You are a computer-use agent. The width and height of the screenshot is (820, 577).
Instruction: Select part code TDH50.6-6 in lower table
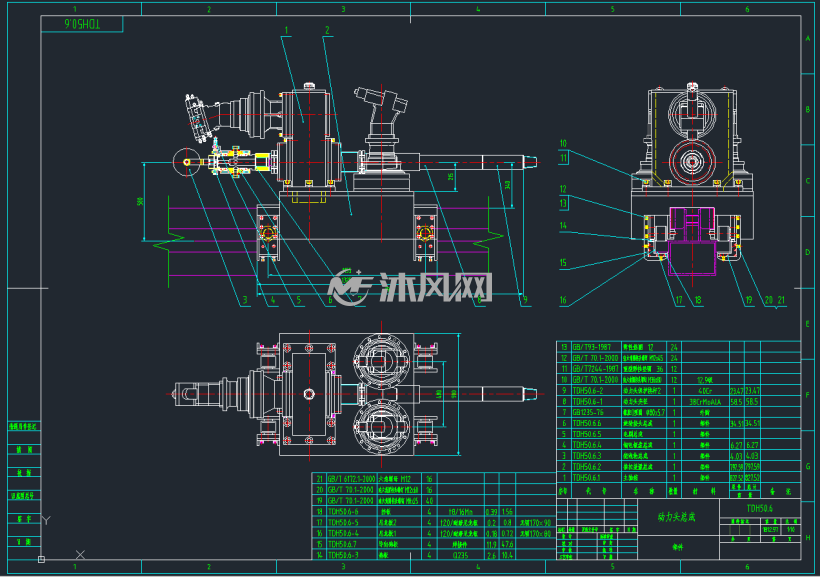(343, 512)
